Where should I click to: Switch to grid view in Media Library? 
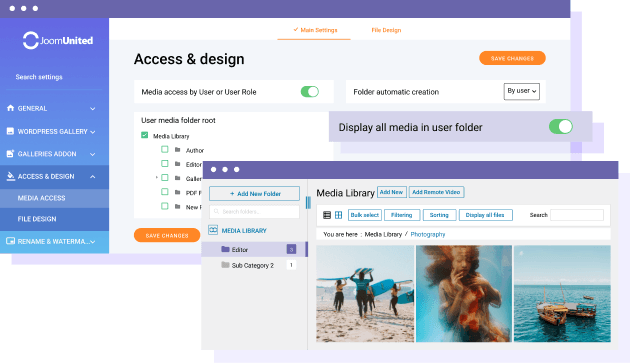(338, 215)
